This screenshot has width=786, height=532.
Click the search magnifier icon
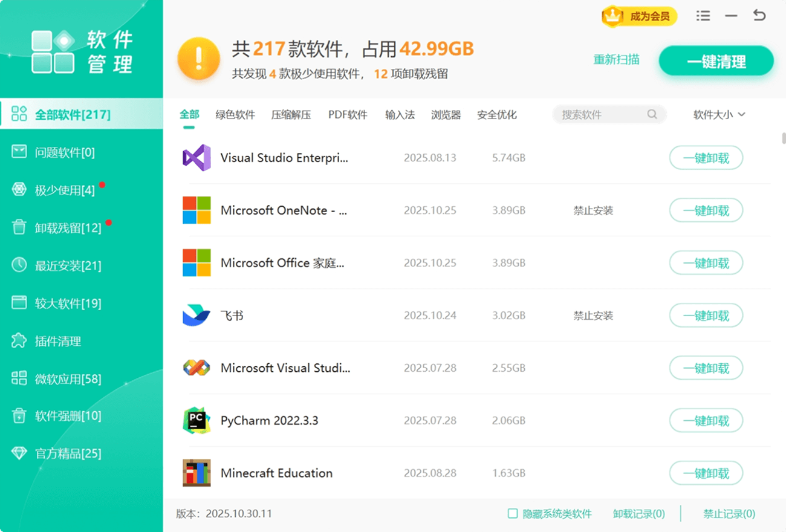click(x=652, y=114)
